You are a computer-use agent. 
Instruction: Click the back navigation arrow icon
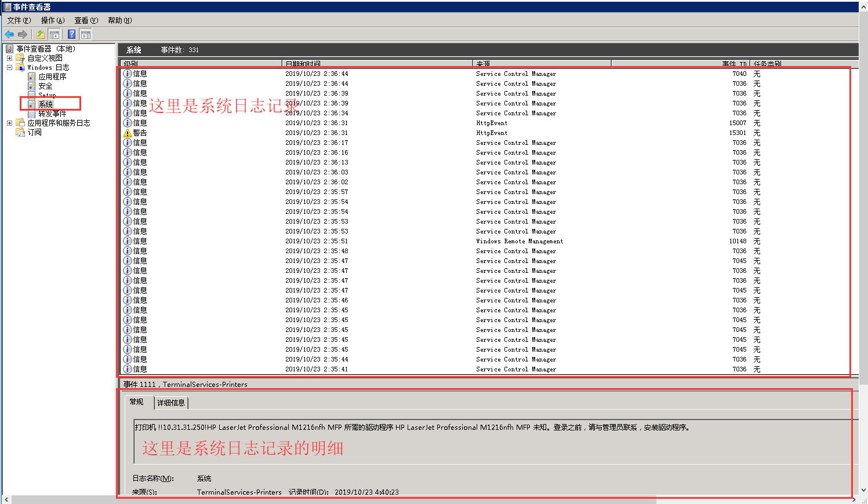coord(9,34)
